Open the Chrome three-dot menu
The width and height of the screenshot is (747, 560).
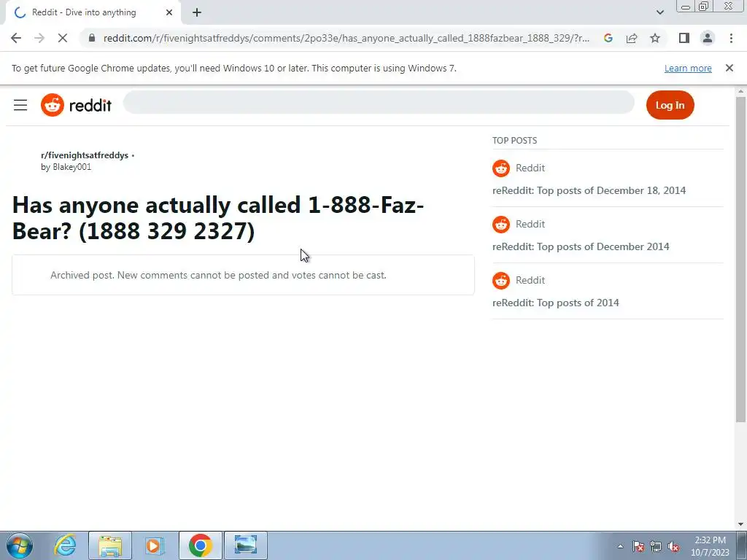(731, 38)
